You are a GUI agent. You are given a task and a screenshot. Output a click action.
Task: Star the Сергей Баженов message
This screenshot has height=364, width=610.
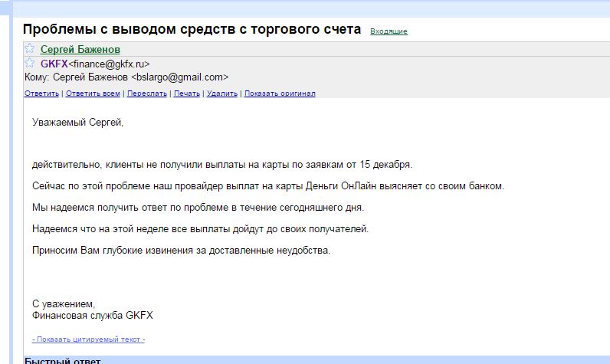coord(30,49)
